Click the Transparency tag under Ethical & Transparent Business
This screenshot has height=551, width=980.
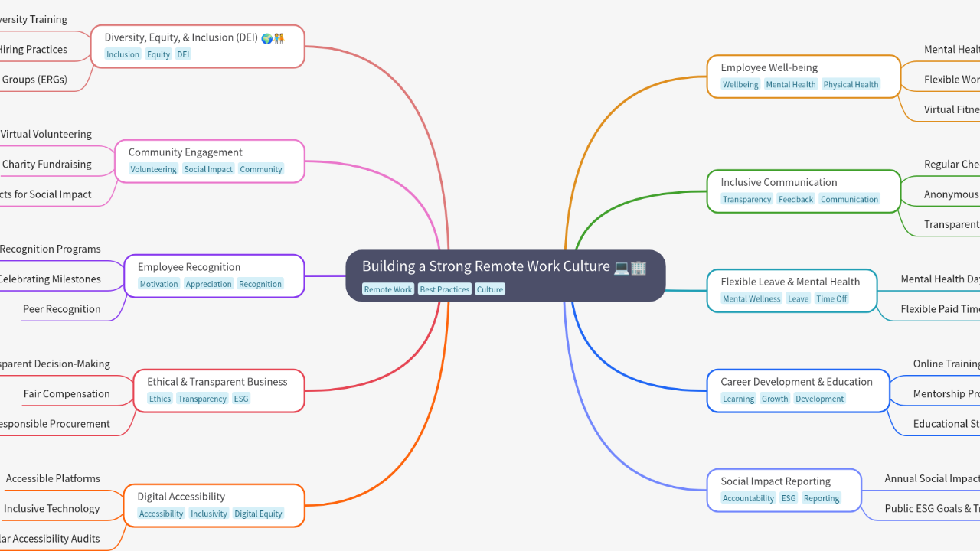202,399
